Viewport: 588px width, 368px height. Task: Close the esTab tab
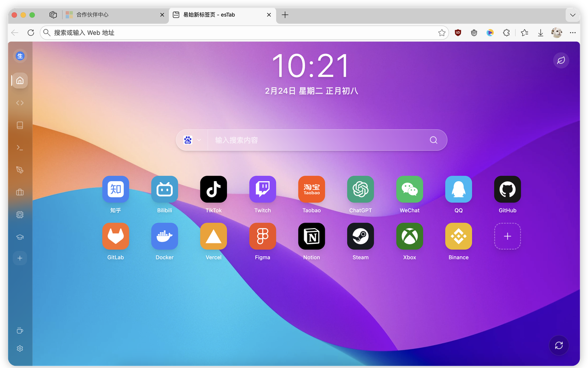[x=269, y=15]
